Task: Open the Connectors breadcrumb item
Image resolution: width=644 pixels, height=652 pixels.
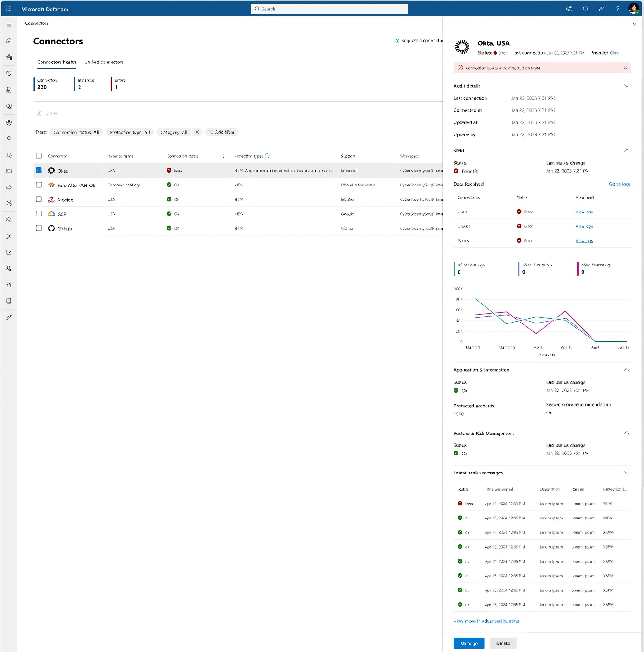Action: point(36,23)
